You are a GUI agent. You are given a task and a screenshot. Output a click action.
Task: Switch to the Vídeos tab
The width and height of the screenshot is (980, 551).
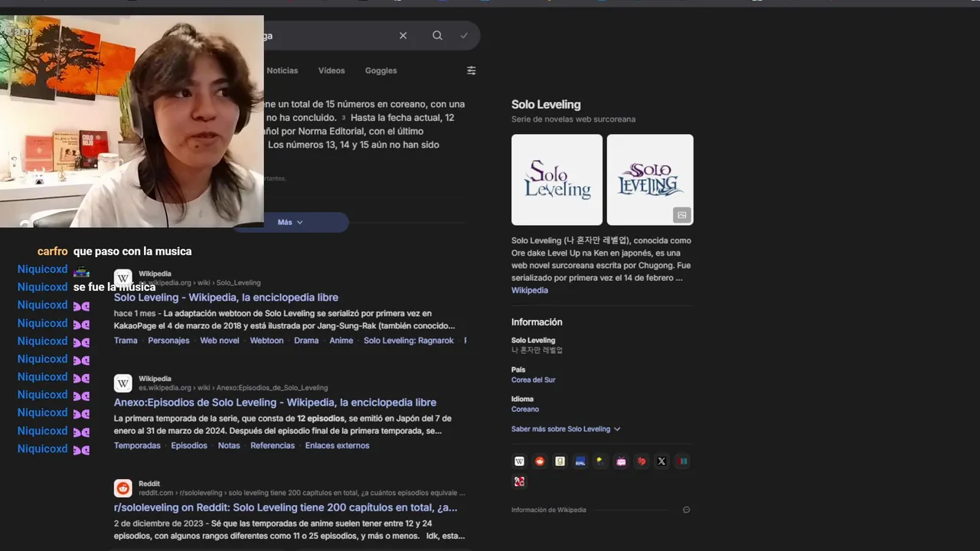pos(332,70)
